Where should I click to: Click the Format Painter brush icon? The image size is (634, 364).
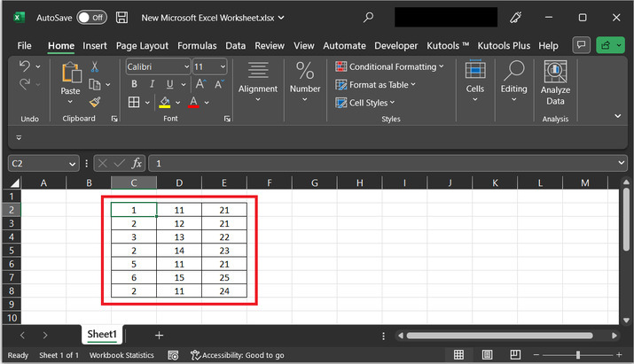click(x=94, y=103)
